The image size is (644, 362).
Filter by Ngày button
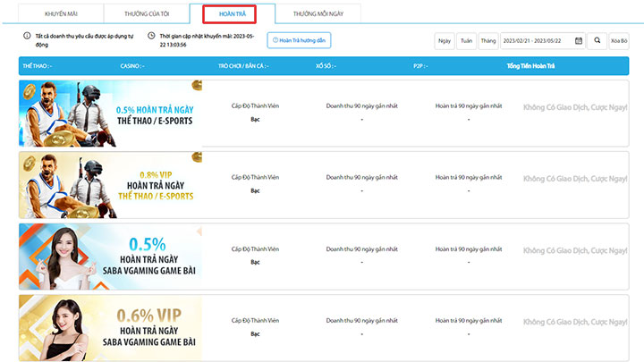click(445, 40)
